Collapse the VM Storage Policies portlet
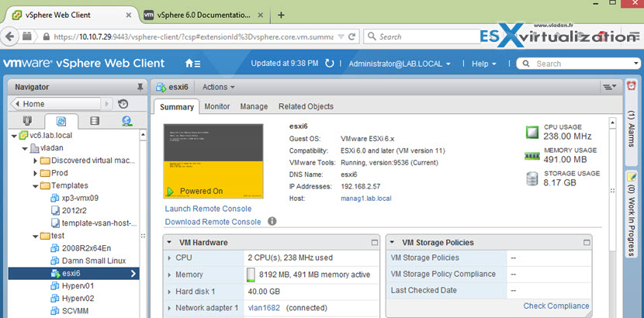Viewport: 644px width, 318px height. (x=392, y=243)
